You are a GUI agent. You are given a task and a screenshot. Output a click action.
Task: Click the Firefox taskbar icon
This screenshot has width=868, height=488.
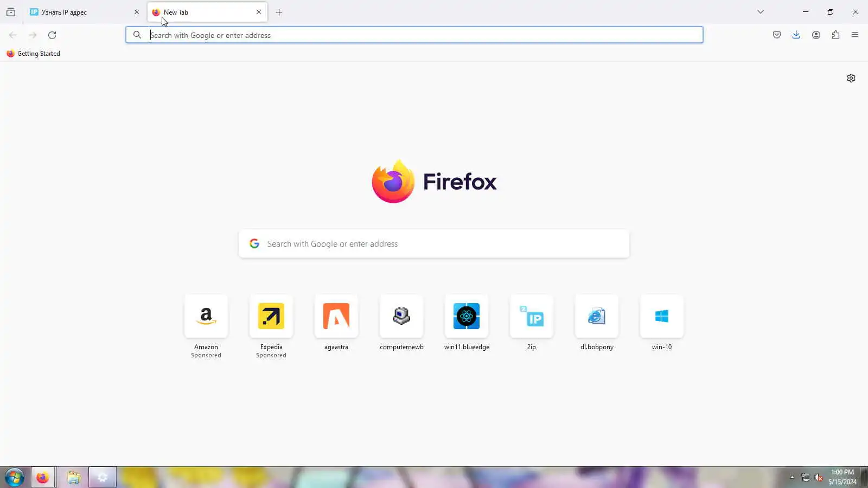[43, 478]
